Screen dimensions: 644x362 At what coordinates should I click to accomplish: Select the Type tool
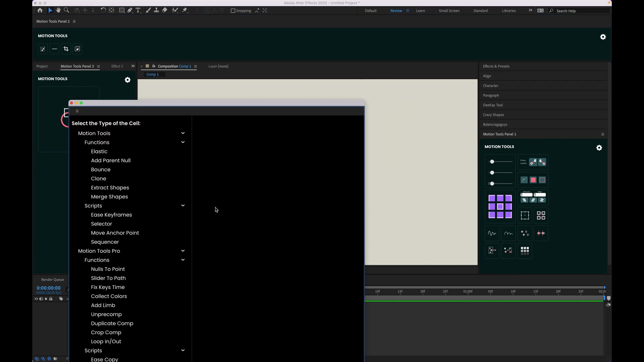click(138, 10)
